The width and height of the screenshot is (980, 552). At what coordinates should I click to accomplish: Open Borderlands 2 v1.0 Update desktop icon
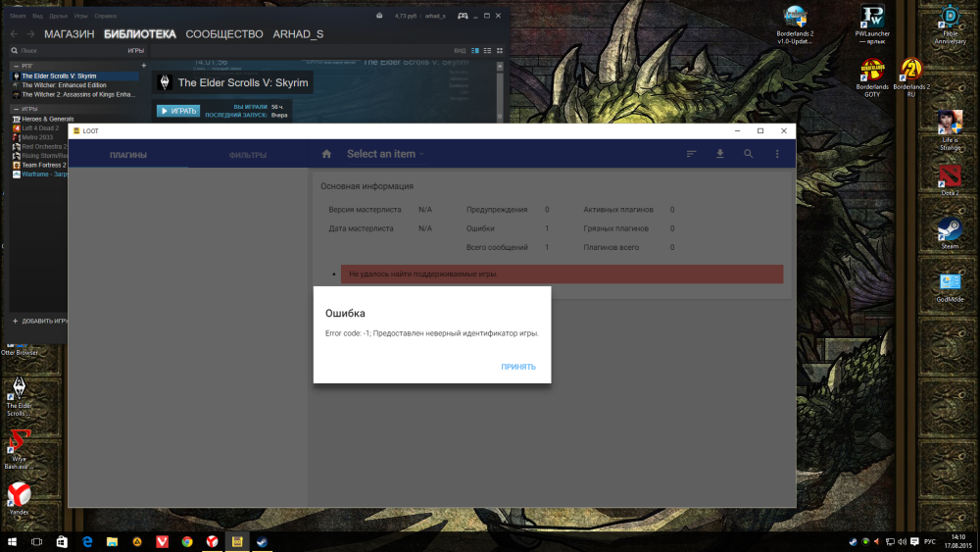(795, 25)
